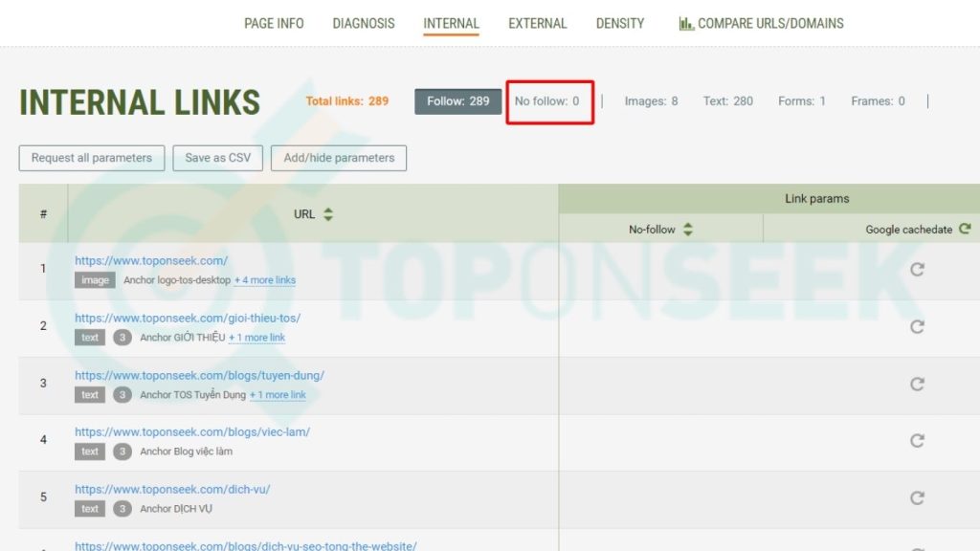Expand '+ 1 more link' under GIỚI THIỆU
Screen dimensions: 980x551
pyautogui.click(x=256, y=338)
